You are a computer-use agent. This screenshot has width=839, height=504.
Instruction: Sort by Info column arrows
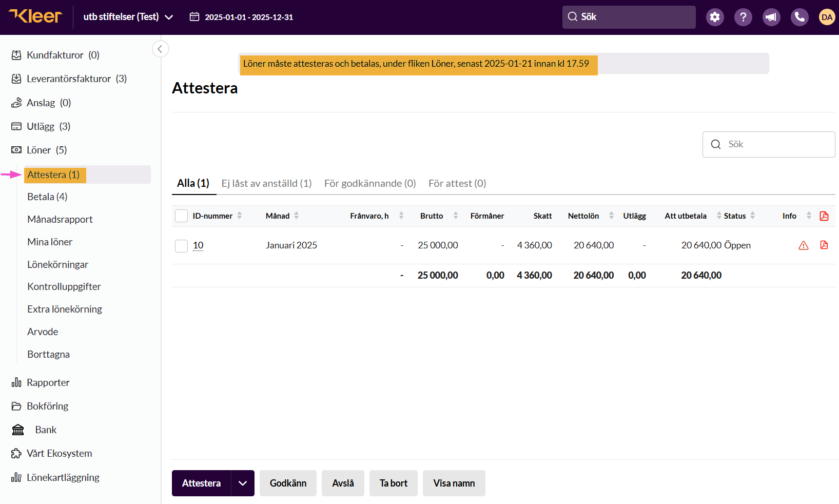tap(809, 216)
